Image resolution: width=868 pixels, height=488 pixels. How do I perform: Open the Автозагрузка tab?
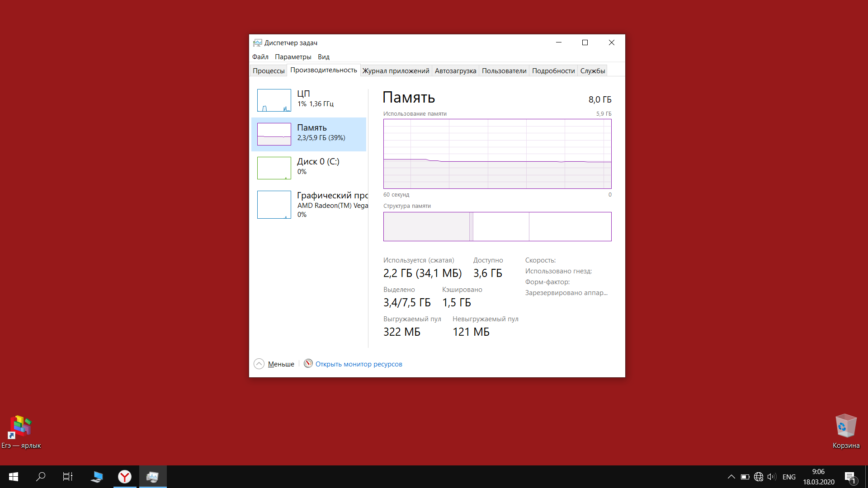[455, 71]
